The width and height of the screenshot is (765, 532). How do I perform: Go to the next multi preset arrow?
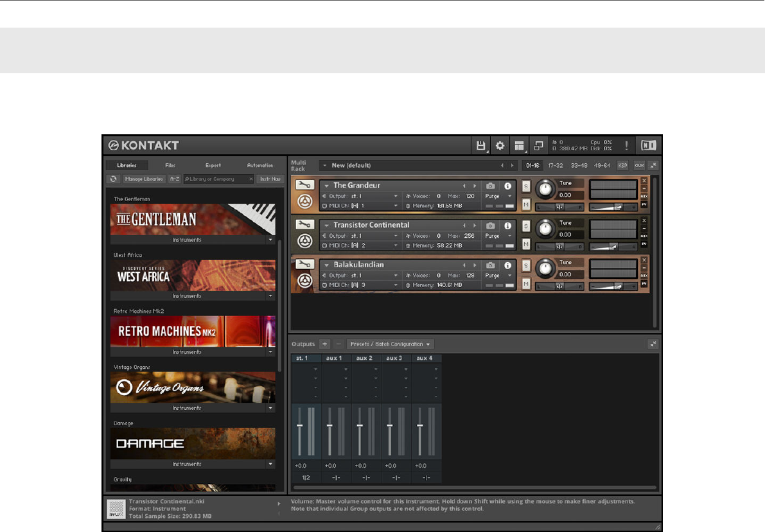tap(512, 166)
